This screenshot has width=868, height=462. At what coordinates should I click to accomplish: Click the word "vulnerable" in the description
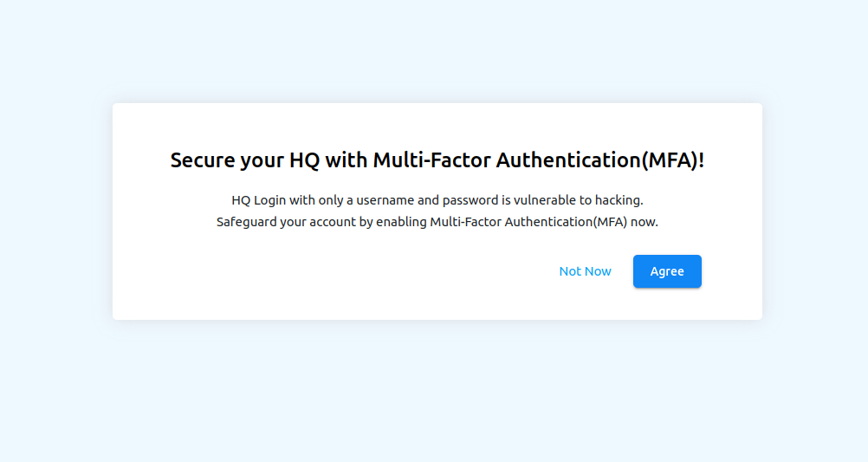tap(543, 200)
